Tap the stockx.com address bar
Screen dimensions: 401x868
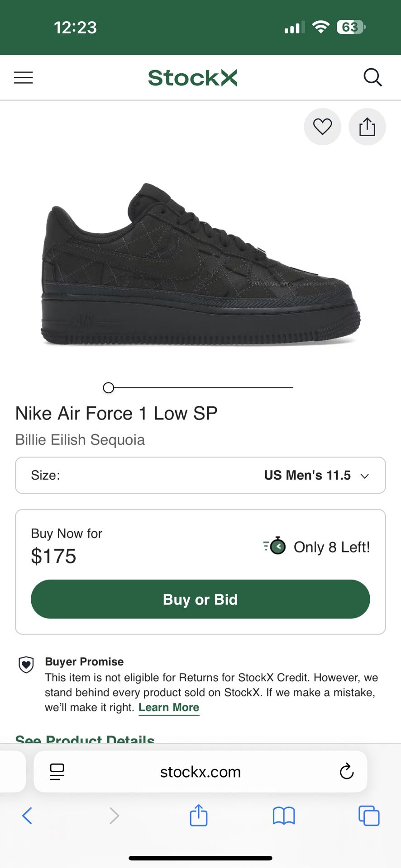[200, 772]
